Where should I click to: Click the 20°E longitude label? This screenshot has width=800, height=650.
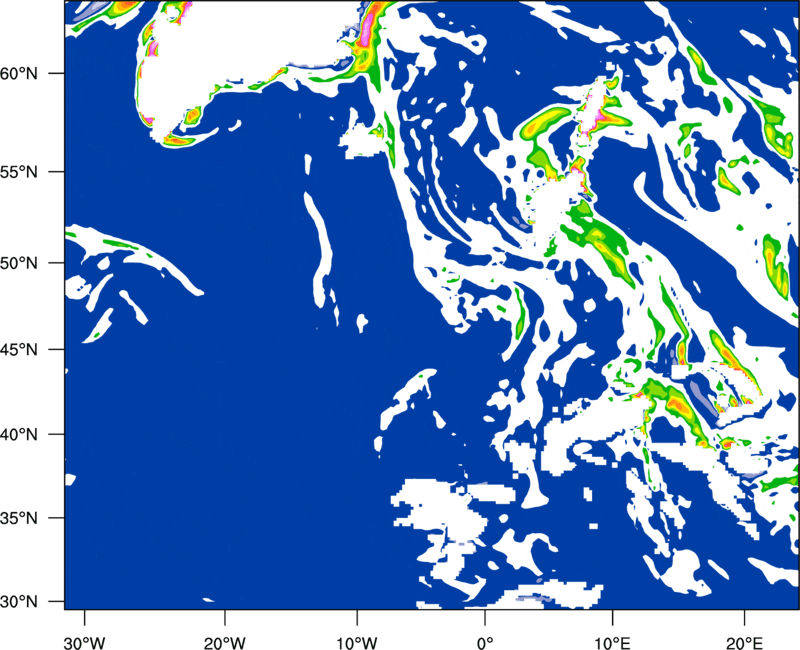pyautogui.click(x=744, y=643)
